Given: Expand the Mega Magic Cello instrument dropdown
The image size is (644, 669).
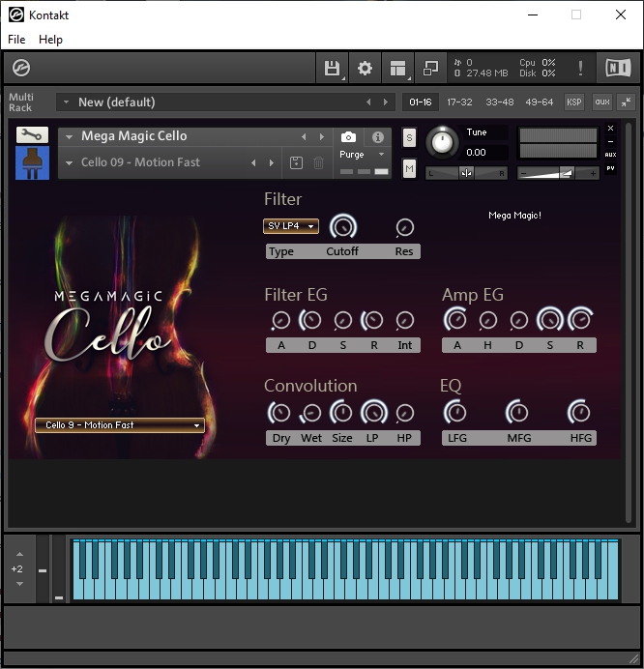Looking at the screenshot, I should 69,137.
